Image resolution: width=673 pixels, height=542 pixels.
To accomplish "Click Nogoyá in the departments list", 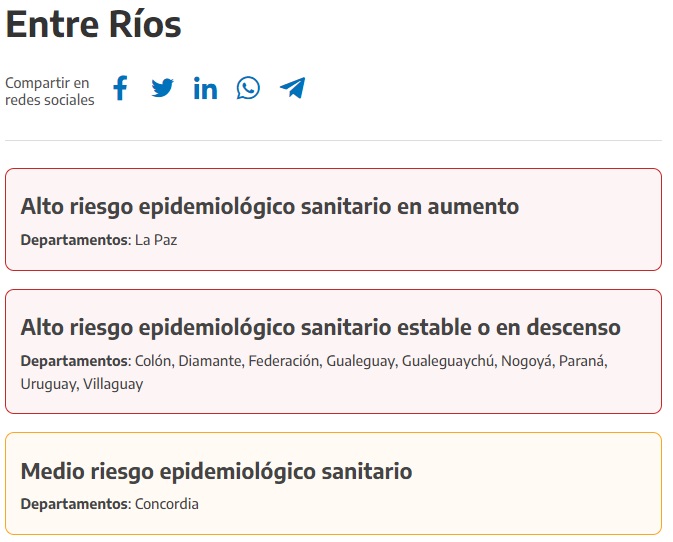I will pyautogui.click(x=526, y=361).
